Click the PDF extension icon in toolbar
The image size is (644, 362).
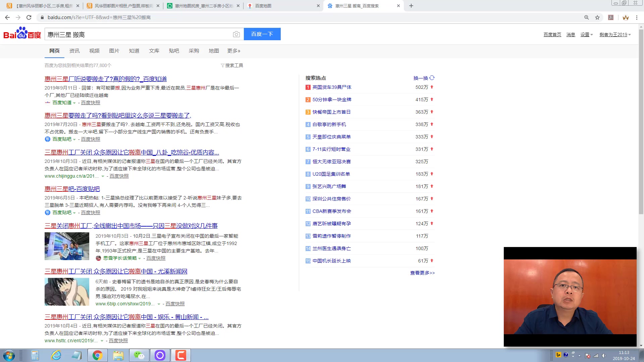pyautogui.click(x=611, y=17)
